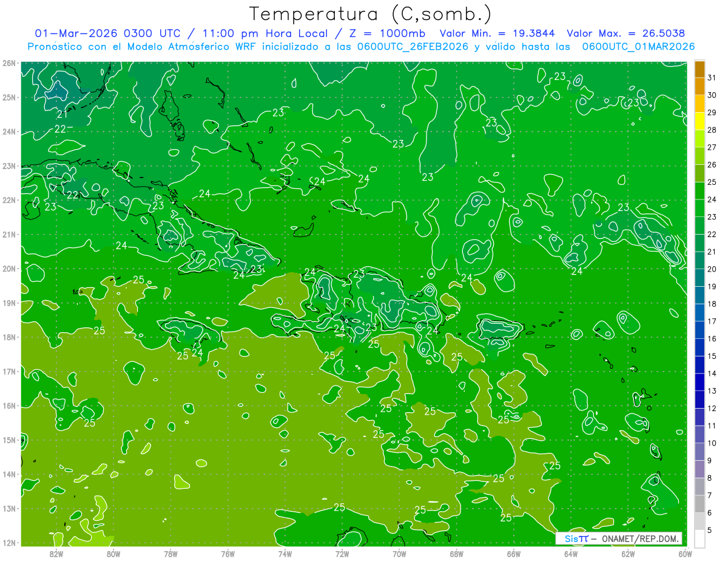Viewport: 728px width, 562px height.
Task: Click the '31' label on the color scale
Action: pos(712,77)
